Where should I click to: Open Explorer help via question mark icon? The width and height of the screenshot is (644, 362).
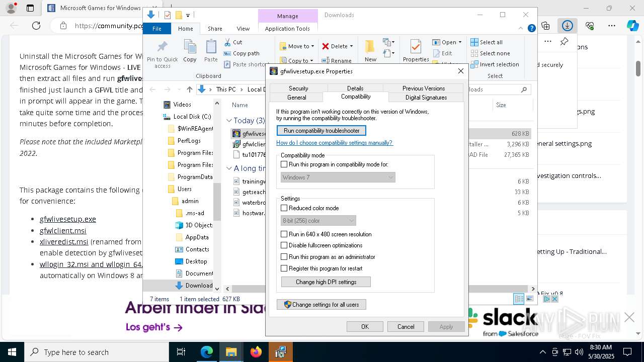coord(531,29)
